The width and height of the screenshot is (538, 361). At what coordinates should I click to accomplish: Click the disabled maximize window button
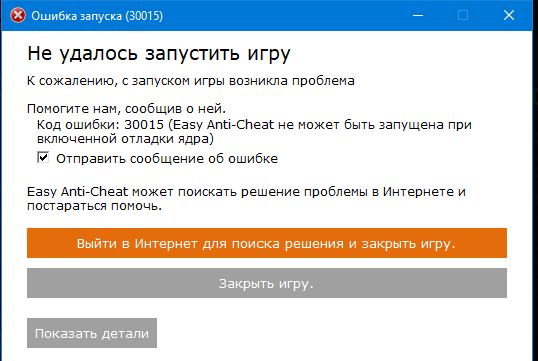tap(463, 15)
